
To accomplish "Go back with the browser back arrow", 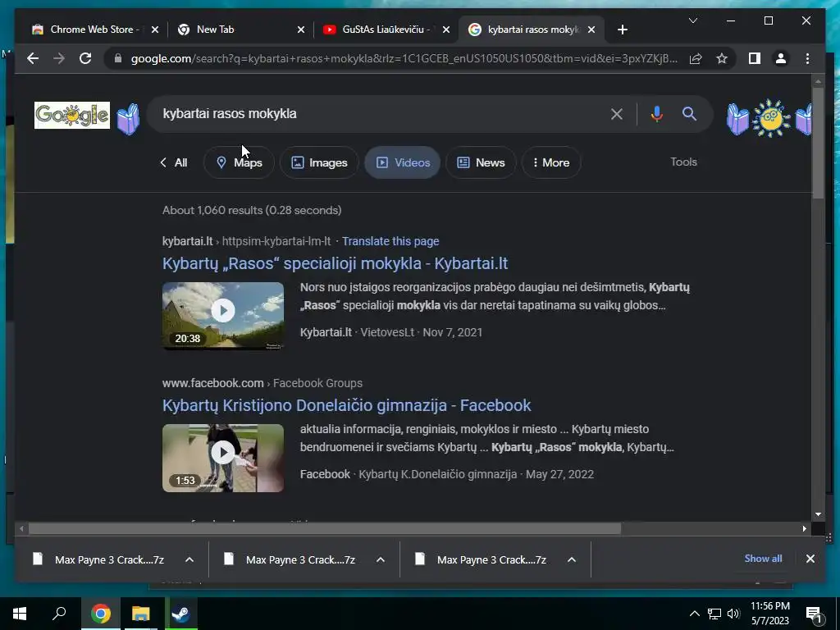I will coord(33,58).
